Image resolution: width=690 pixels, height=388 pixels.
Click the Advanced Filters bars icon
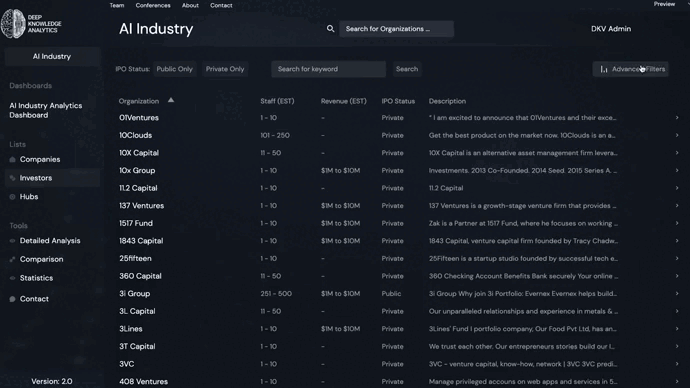[604, 69]
